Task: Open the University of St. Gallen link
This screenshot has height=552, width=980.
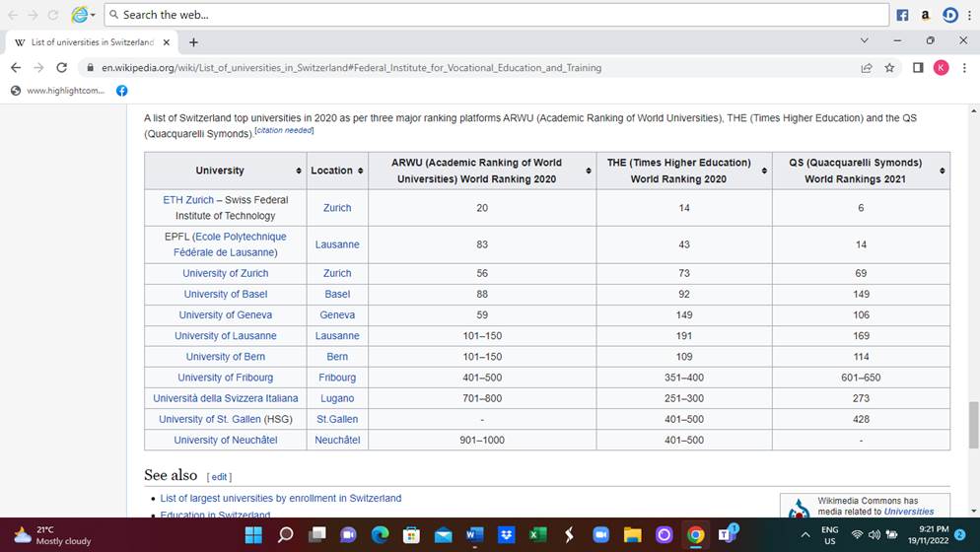Action: (209, 420)
